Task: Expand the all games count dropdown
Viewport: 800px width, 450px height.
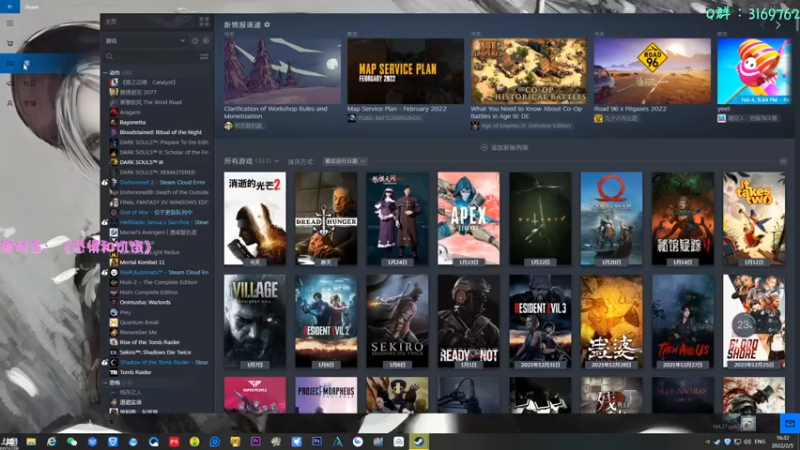Action: (x=277, y=161)
